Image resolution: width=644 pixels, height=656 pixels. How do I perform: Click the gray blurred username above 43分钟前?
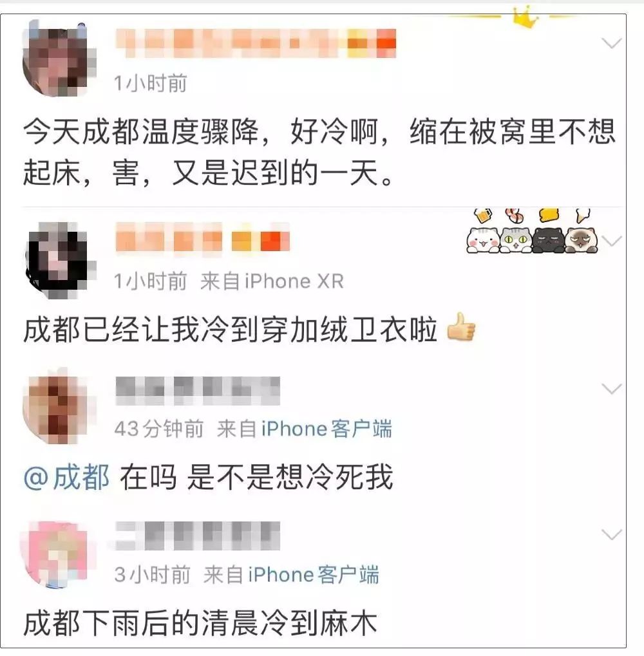pyautogui.click(x=198, y=391)
